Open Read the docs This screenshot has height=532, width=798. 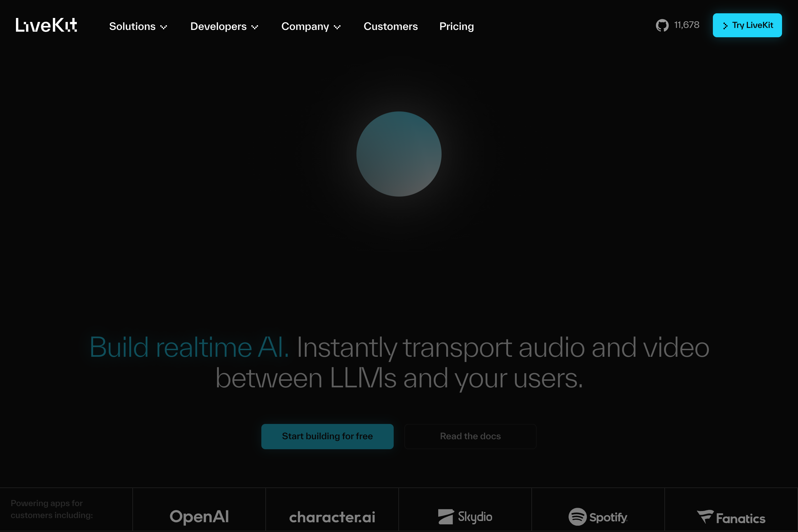(470, 436)
